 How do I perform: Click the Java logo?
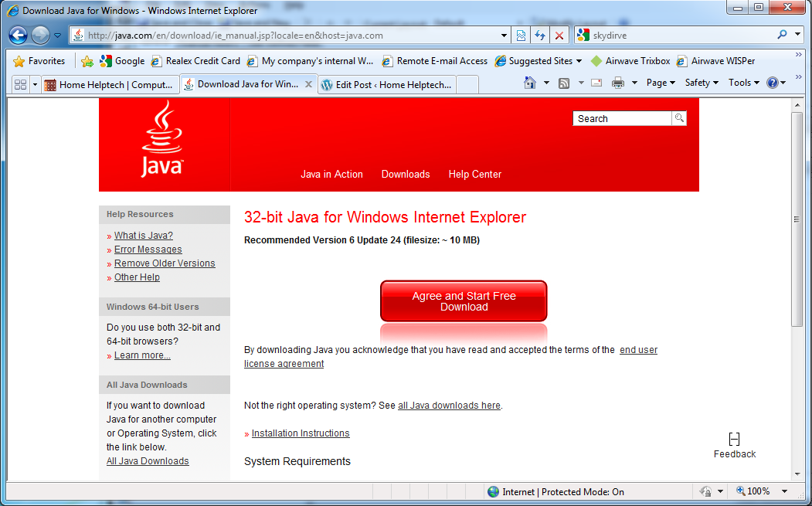coord(162,139)
